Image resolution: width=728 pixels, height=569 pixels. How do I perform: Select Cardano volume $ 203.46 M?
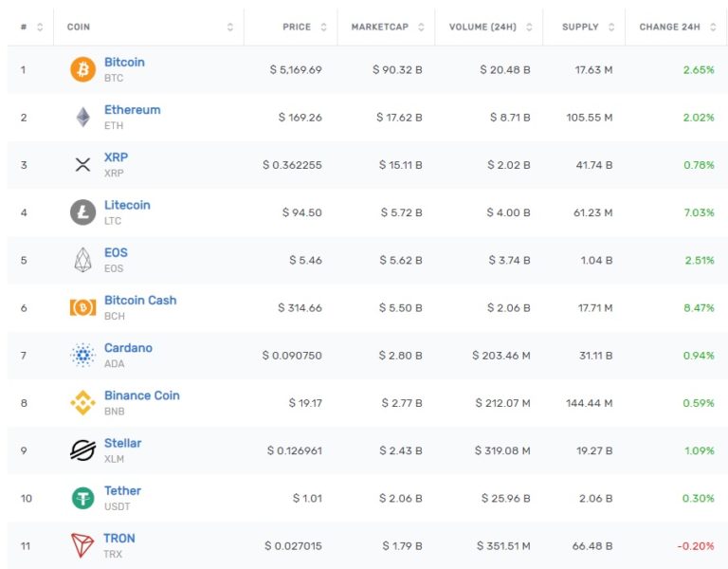(x=500, y=356)
